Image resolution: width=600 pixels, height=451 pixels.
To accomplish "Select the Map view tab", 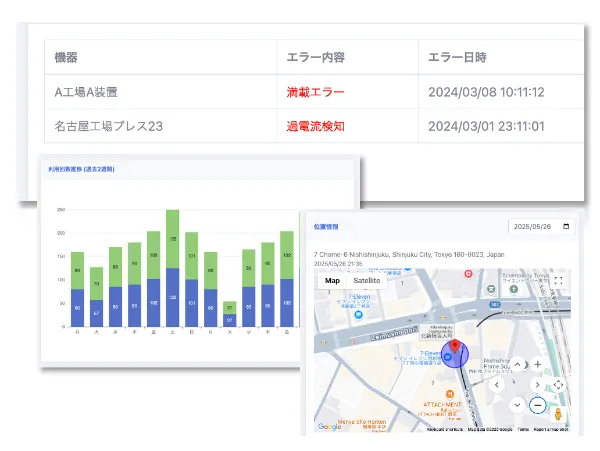I will pyautogui.click(x=334, y=282).
